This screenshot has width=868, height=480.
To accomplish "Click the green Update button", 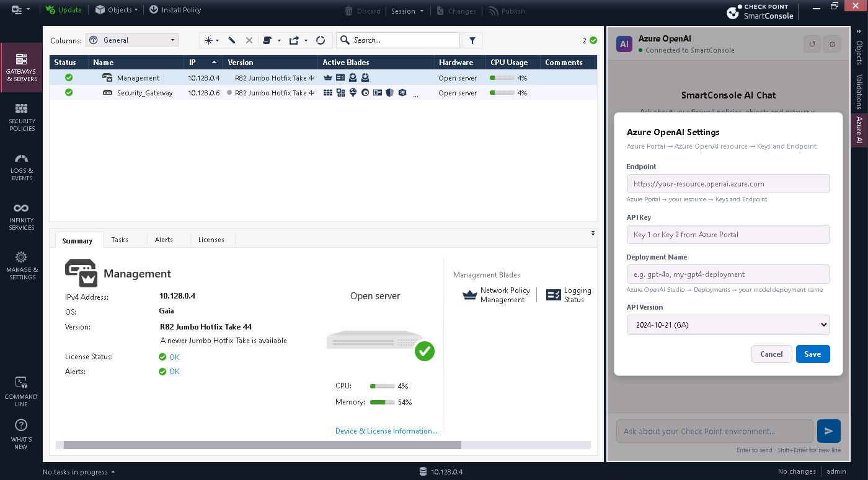I will pos(63,10).
